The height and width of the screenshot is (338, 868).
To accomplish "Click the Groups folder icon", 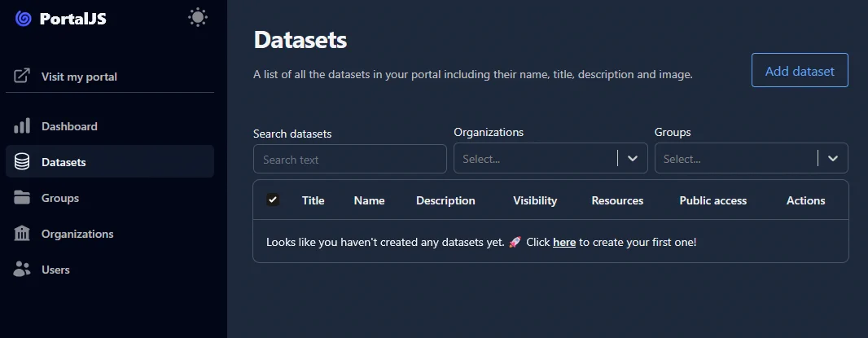I will pyautogui.click(x=22, y=197).
